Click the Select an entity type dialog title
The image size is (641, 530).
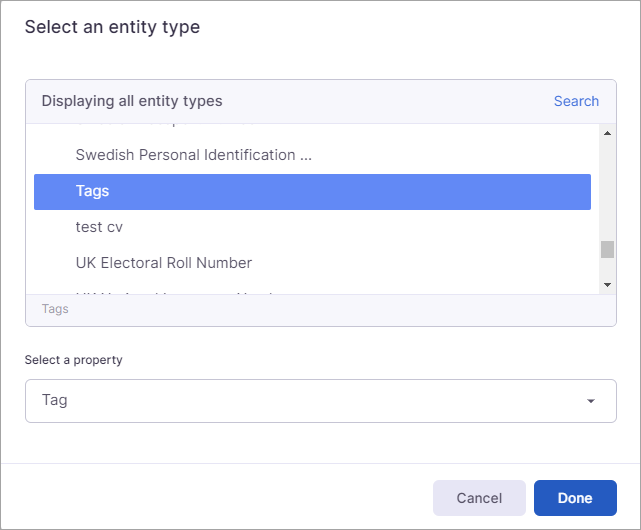point(112,27)
